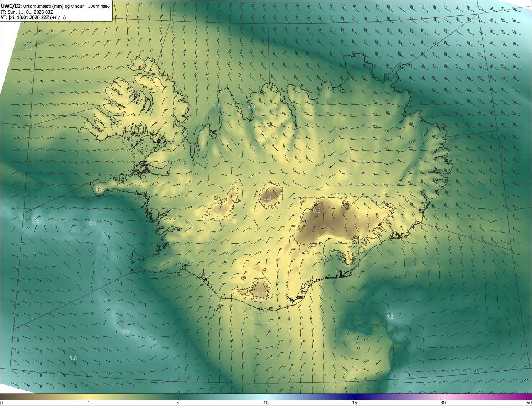Click the 0.6 label on the southern glacier
Screen dimensions: 532x406
[261, 294]
